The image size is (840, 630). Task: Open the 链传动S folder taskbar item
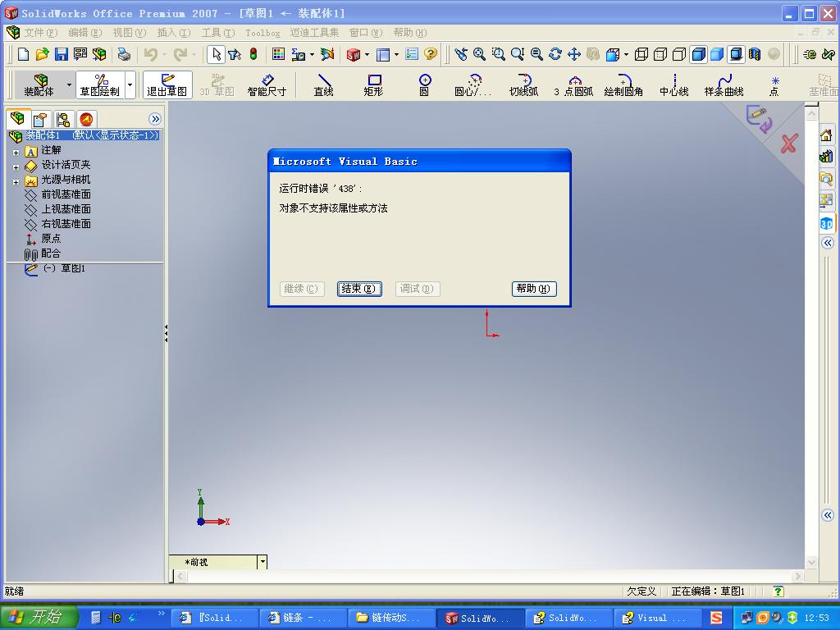[391, 618]
